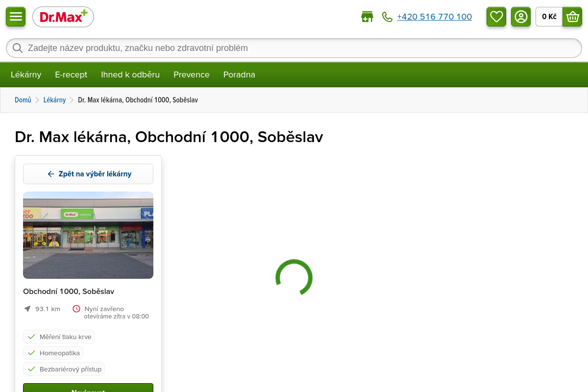
Task: Click the Měření tlaku krve tag
Action: tap(59, 337)
